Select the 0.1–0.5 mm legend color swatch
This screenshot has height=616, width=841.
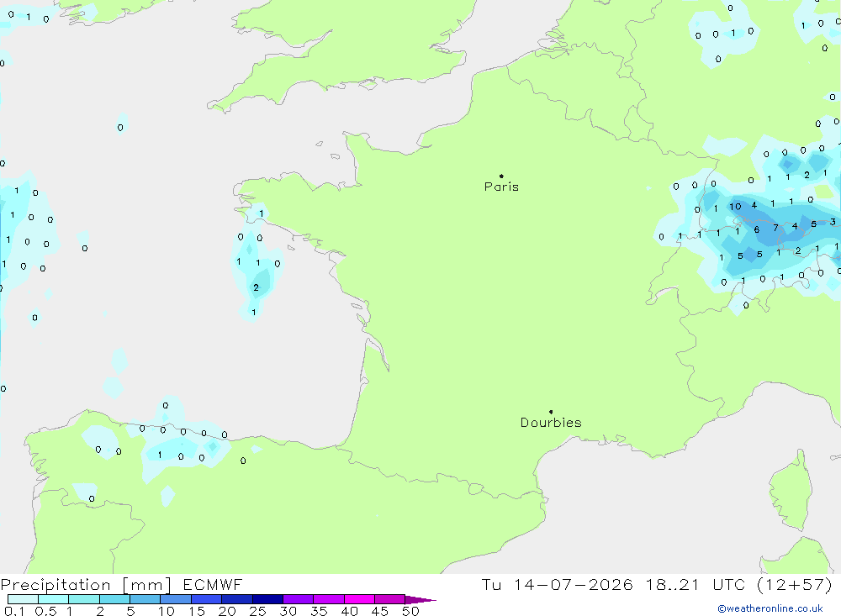point(23,599)
